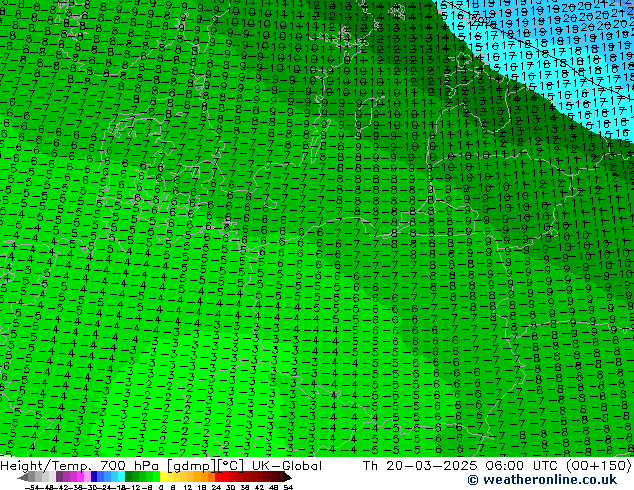Pick the bright red segment of temperature scale
634x490 pixels.
(x=218, y=477)
